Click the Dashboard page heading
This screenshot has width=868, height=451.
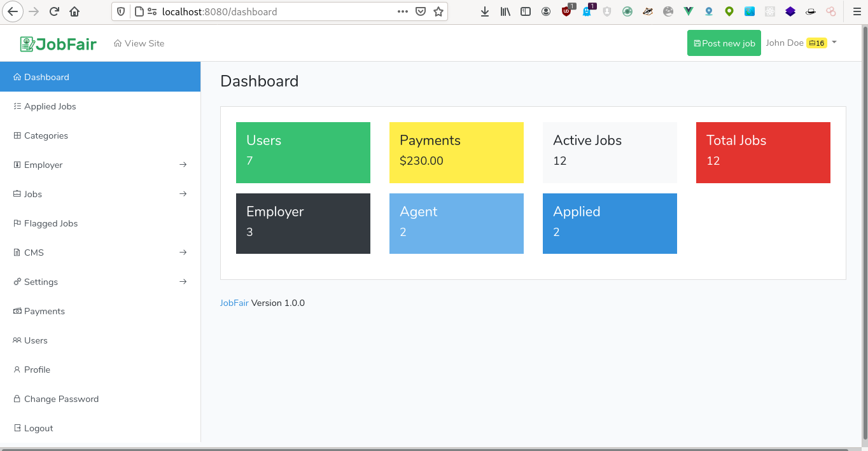[x=259, y=81]
